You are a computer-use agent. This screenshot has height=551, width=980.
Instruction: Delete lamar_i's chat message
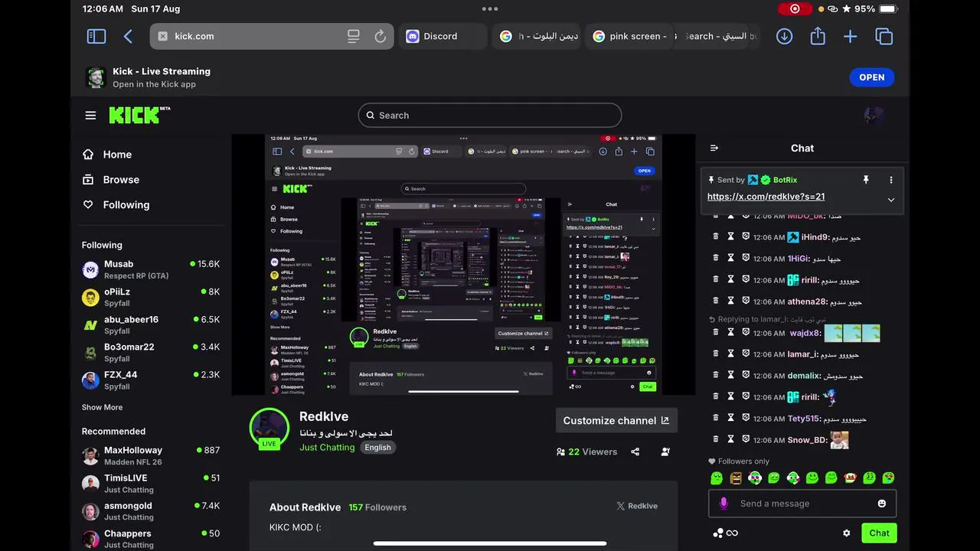(x=716, y=354)
